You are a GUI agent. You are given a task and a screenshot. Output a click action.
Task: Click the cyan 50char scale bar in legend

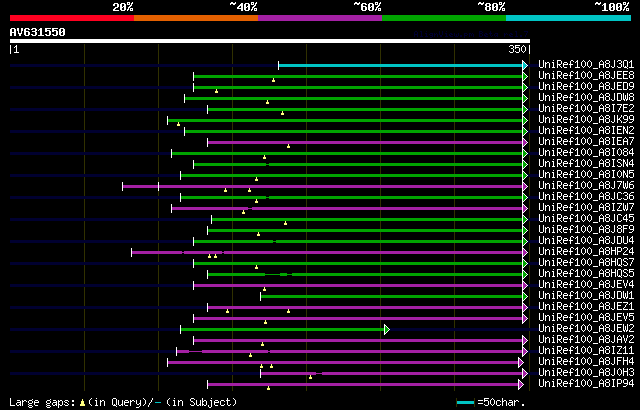[x=465, y=403]
